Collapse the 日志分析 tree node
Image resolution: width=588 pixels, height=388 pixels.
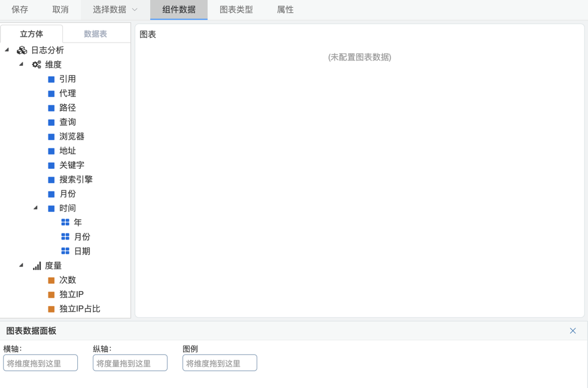[7, 50]
